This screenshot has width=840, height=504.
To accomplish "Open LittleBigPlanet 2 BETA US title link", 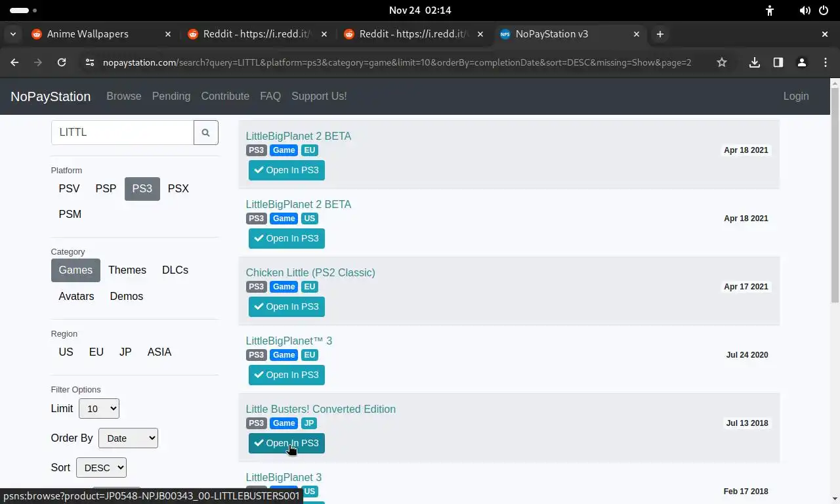I will (299, 204).
